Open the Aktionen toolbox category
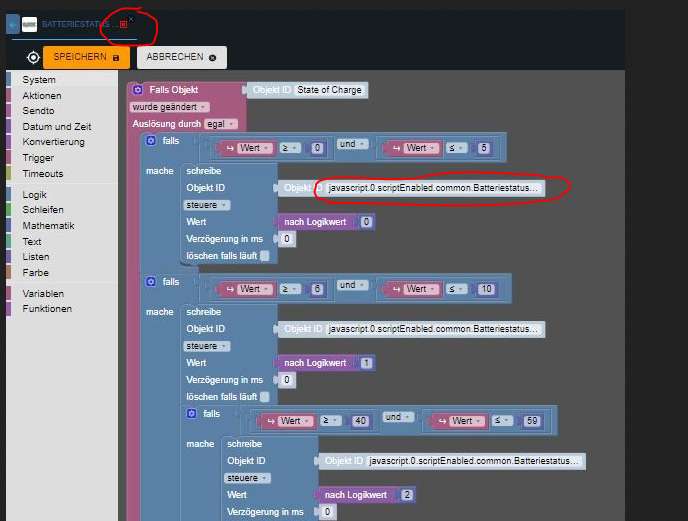The height and width of the screenshot is (521, 688). pyautogui.click(x=42, y=96)
